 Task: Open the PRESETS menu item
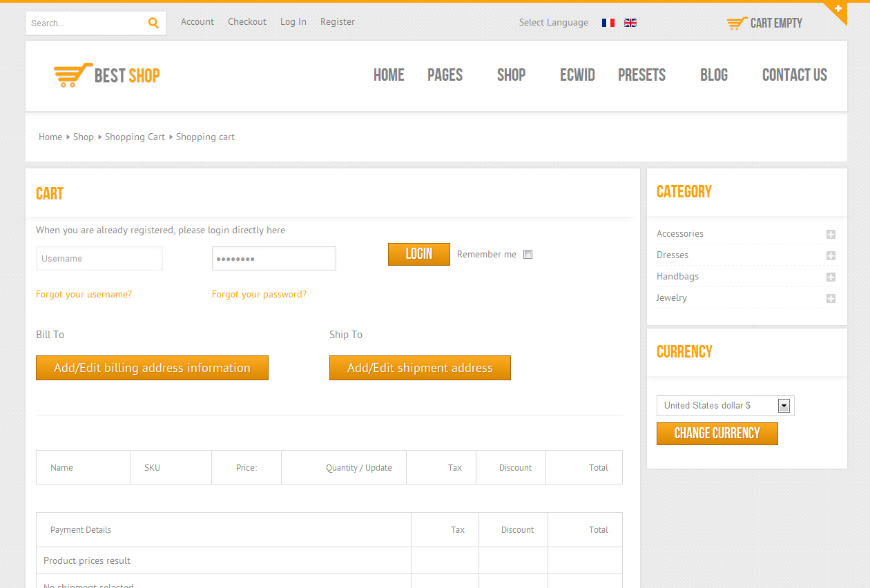point(641,75)
